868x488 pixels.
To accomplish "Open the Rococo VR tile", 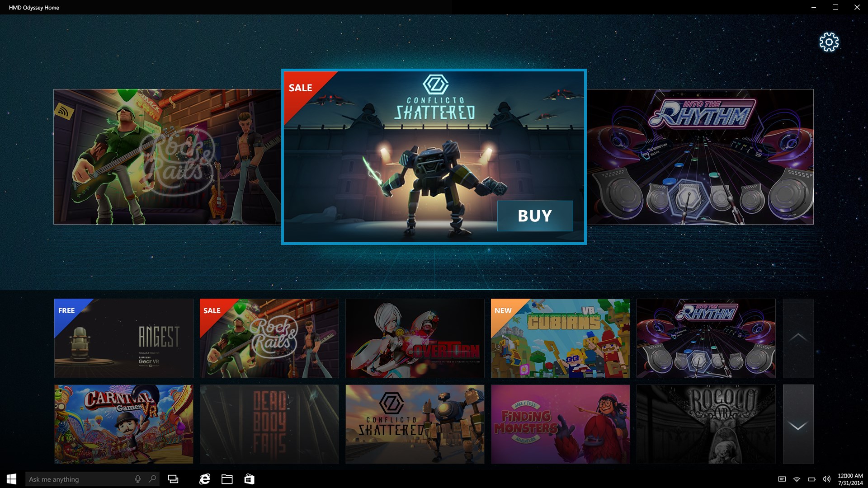I will [x=706, y=424].
